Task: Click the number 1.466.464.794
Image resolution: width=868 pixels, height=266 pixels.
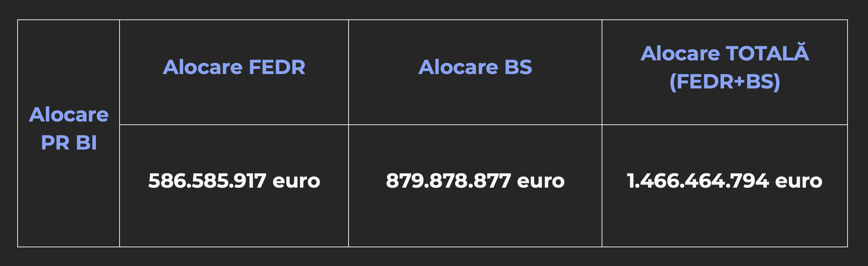Action: (x=698, y=180)
